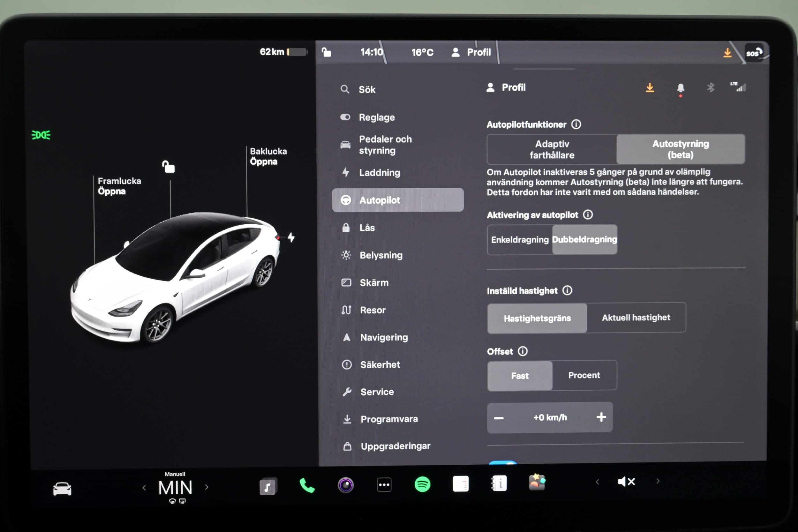Open the music app in dock
798x532 pixels.
(268, 487)
